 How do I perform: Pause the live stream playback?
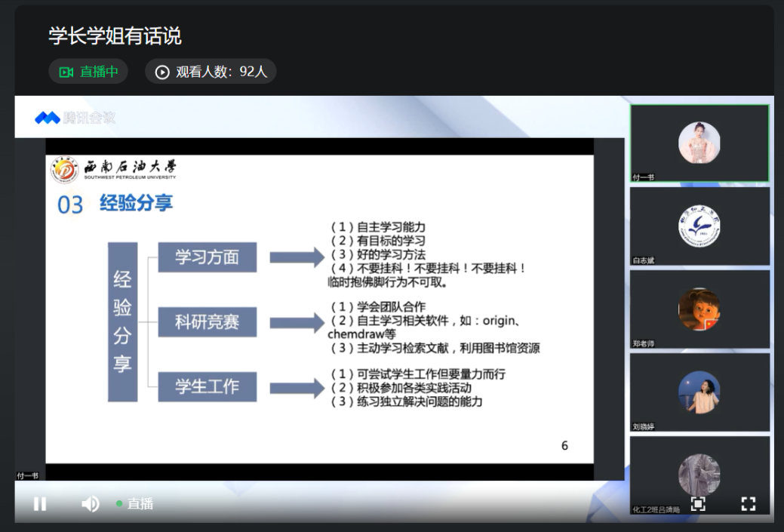click(x=40, y=504)
